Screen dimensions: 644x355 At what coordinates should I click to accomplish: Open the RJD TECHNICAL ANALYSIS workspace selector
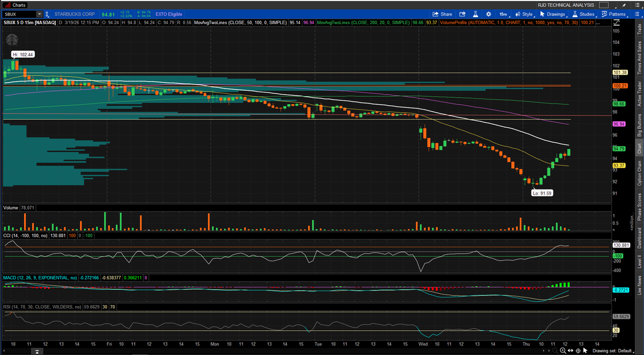566,5
